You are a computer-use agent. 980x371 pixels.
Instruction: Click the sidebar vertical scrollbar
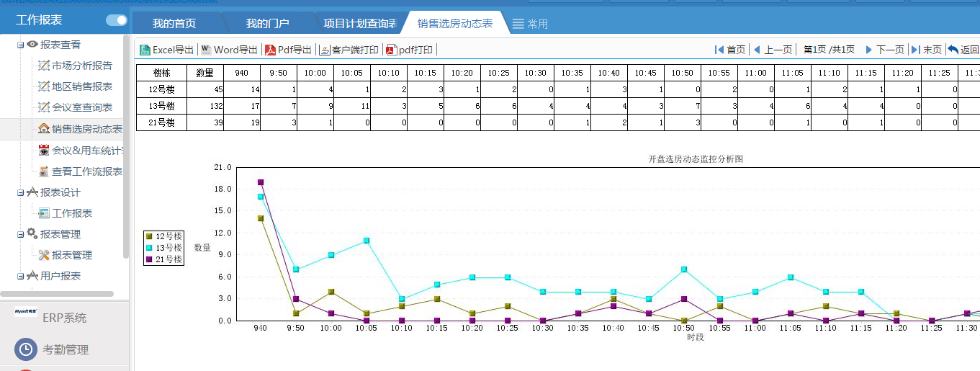pyautogui.click(x=126, y=144)
